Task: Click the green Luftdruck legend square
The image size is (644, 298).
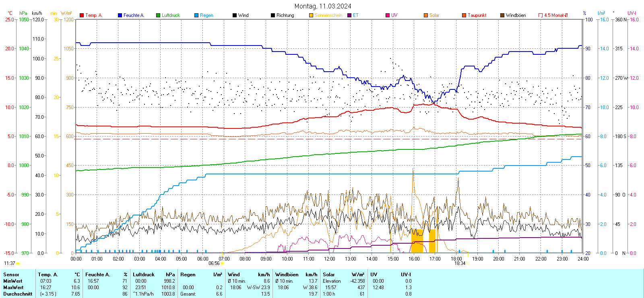Action: (158, 15)
